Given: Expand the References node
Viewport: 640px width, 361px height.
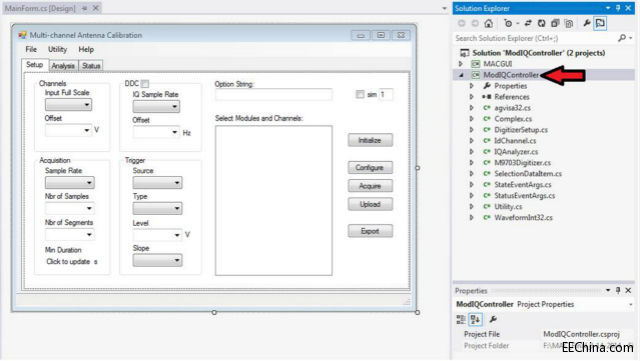Looking at the screenshot, I should point(472,97).
